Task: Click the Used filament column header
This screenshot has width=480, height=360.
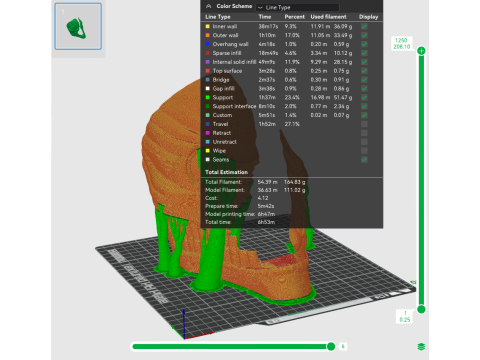Action: pyautogui.click(x=328, y=17)
